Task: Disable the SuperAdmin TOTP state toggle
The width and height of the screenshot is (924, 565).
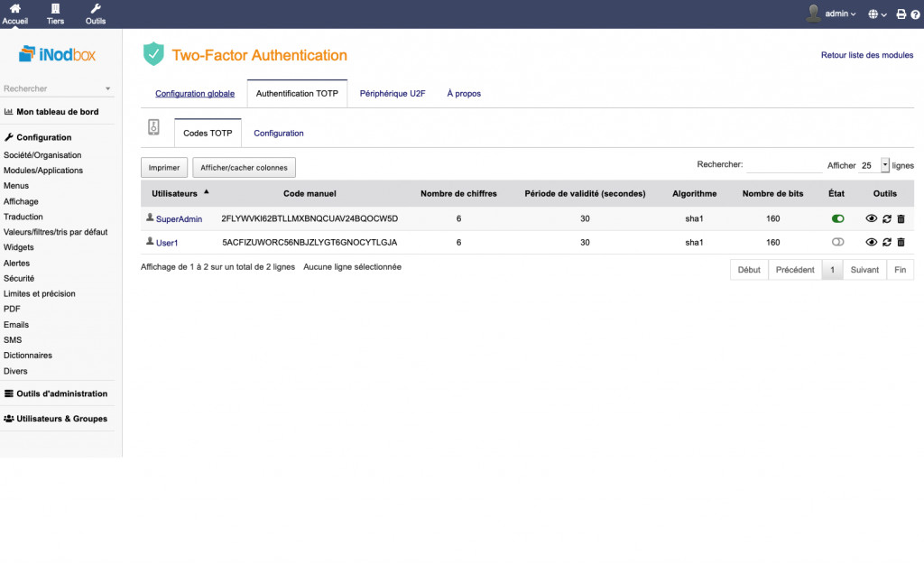Action: 837,218
